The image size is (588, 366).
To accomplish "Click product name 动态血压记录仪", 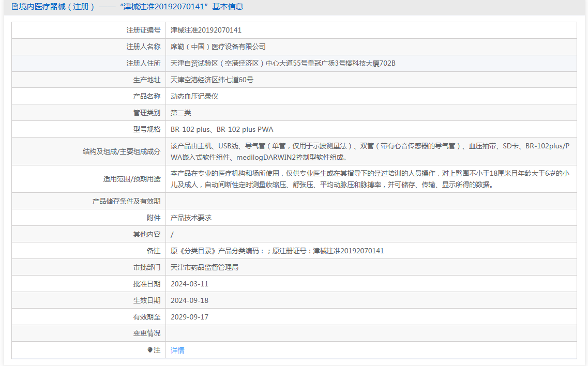I will [x=194, y=96].
